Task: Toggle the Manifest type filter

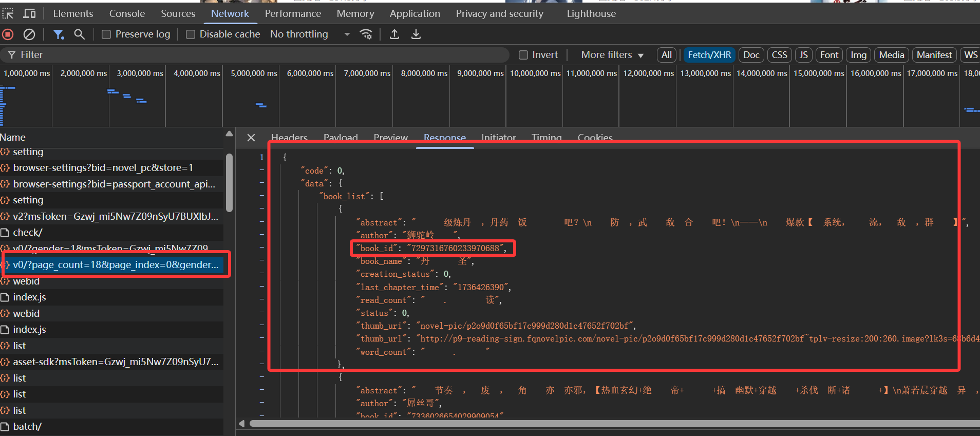Action: pos(935,55)
